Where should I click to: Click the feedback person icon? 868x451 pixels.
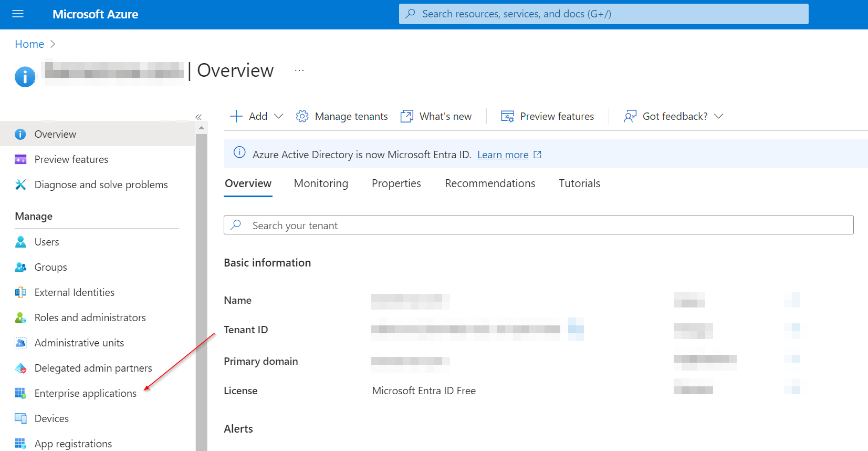630,116
